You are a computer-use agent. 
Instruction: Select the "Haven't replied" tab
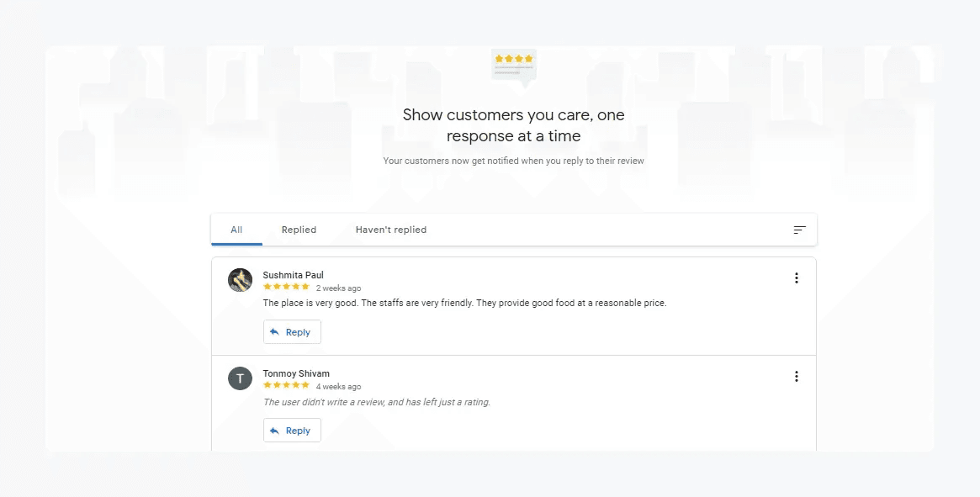pyautogui.click(x=390, y=230)
